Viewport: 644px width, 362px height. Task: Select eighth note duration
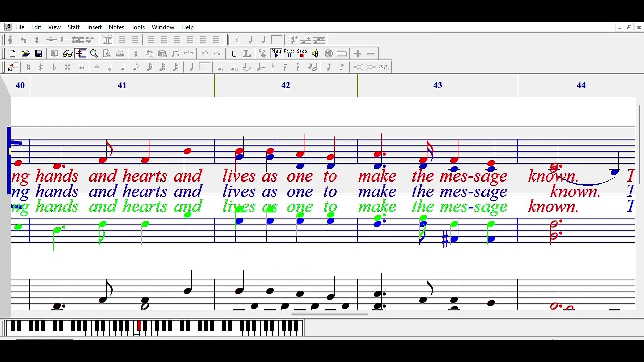pos(136,67)
